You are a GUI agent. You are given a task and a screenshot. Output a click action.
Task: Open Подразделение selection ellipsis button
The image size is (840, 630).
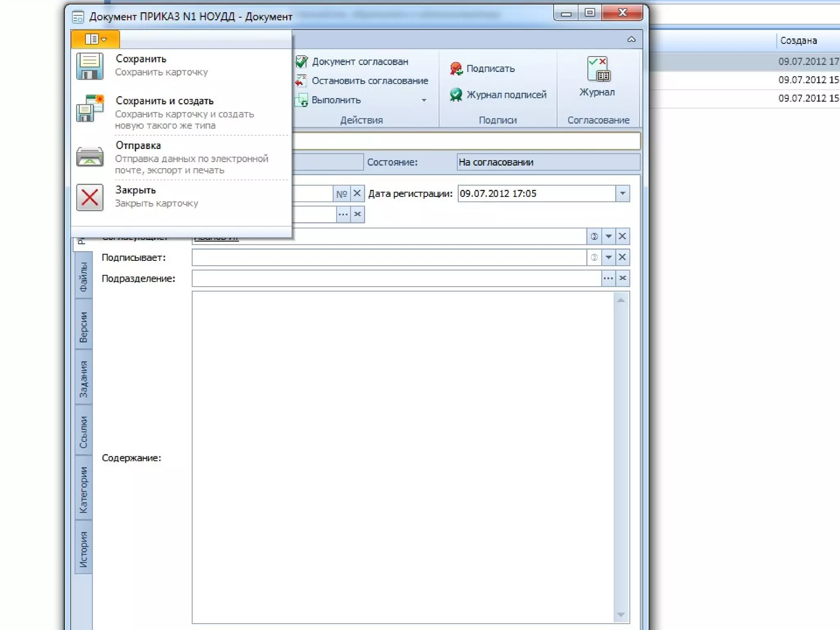608,278
